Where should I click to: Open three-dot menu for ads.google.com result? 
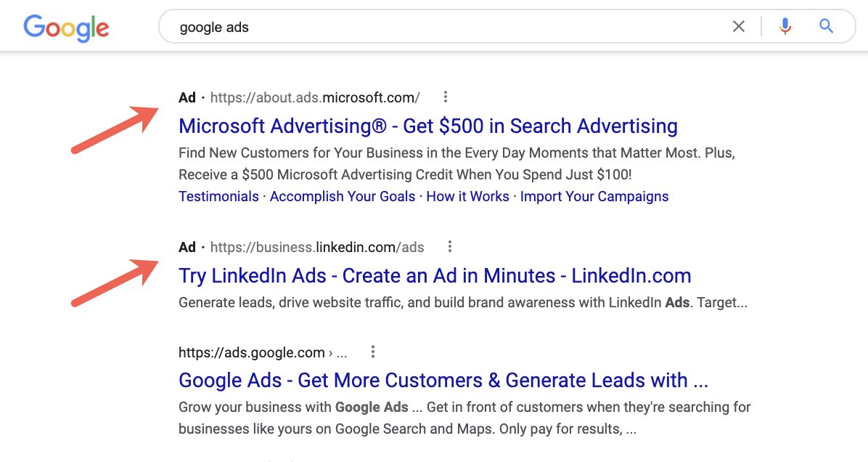pos(373,352)
